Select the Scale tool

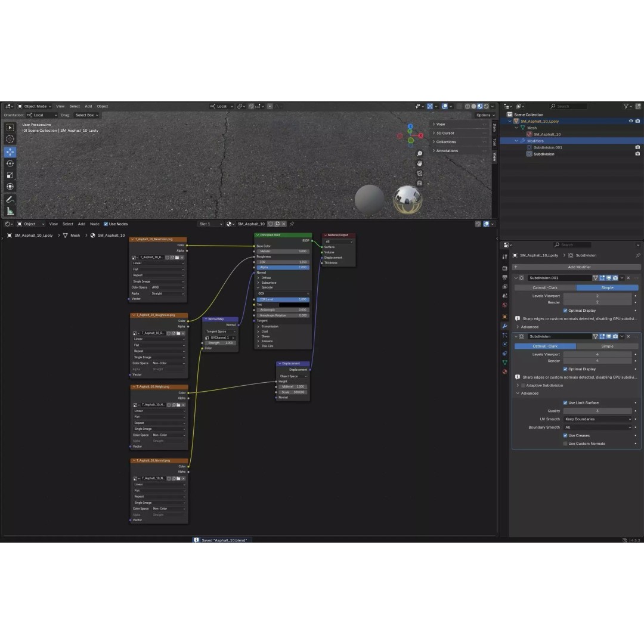click(10, 175)
